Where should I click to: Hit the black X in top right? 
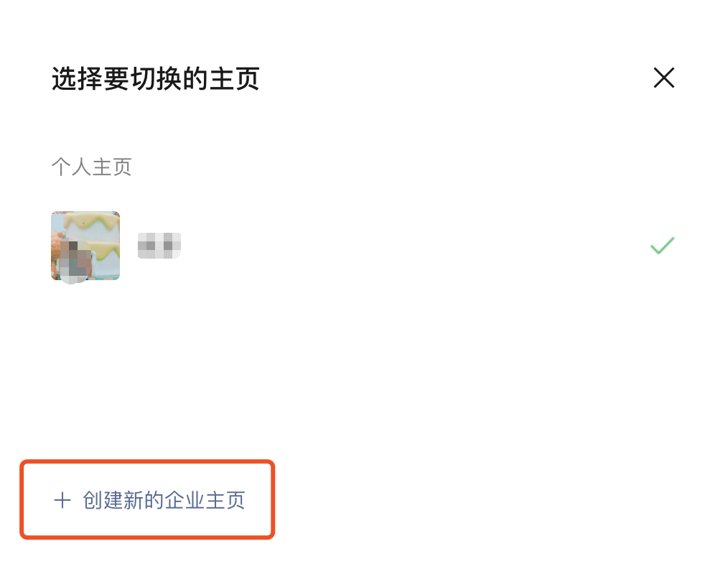[663, 78]
